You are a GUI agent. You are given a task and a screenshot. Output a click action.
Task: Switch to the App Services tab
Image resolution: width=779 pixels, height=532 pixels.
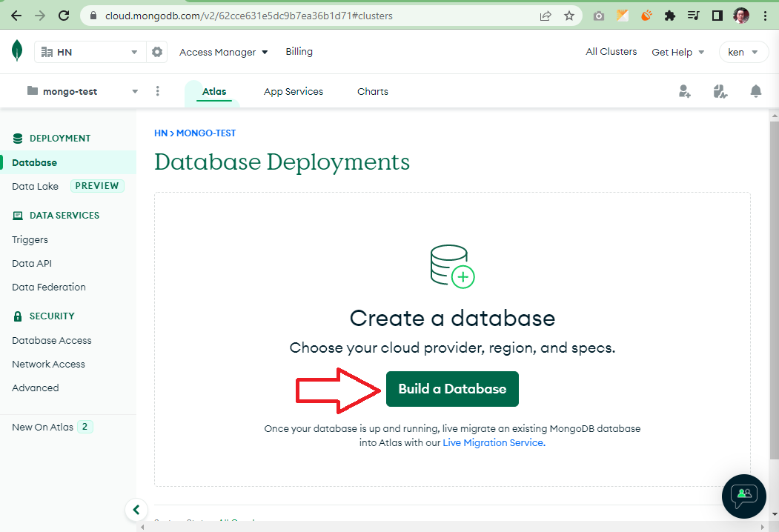293,90
